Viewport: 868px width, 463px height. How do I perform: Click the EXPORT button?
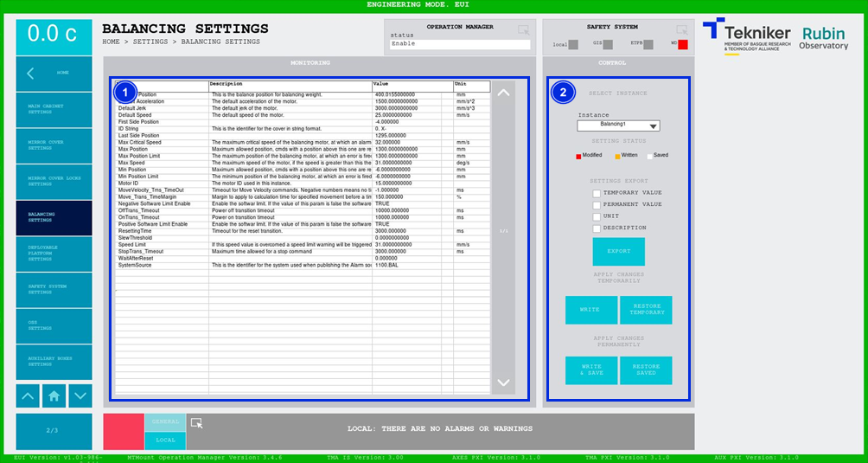point(618,252)
